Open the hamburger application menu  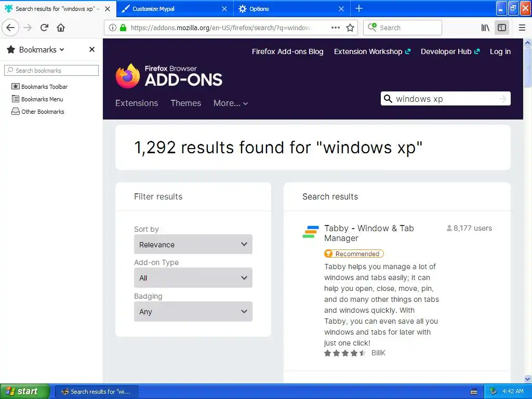coord(522,28)
